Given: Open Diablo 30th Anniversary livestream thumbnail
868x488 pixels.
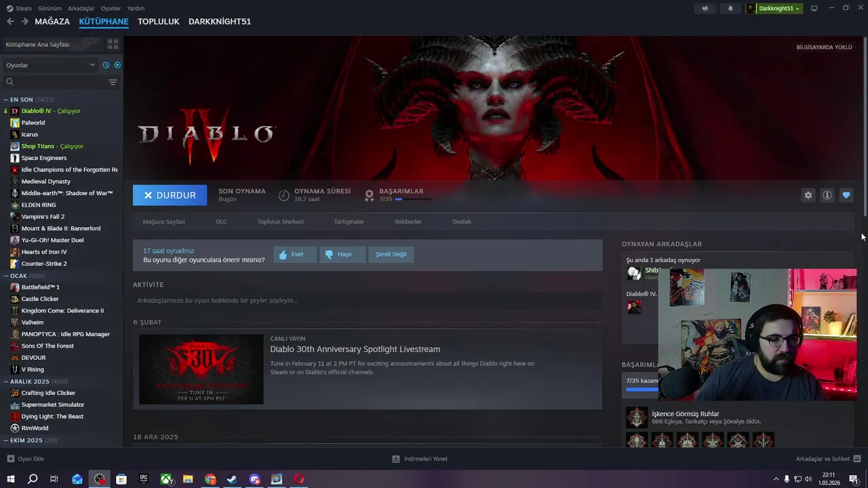Looking at the screenshot, I should (201, 369).
